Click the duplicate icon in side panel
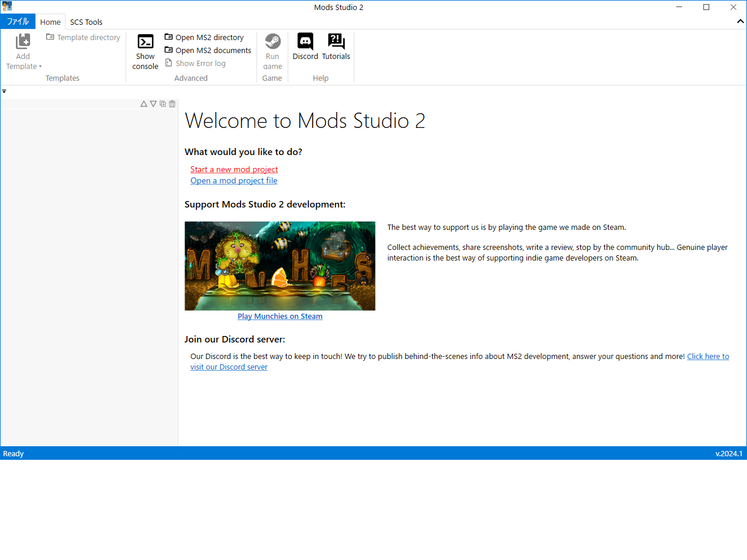Viewport: 747px width, 560px height. (163, 104)
